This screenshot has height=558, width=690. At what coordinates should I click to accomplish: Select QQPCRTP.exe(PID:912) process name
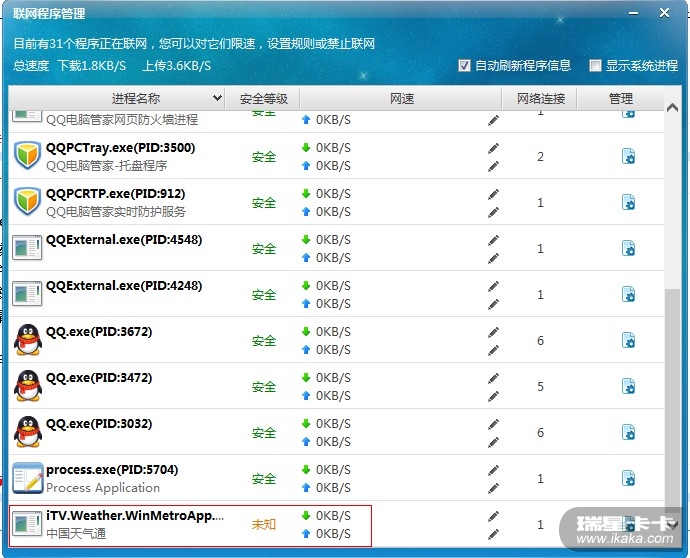[116, 194]
